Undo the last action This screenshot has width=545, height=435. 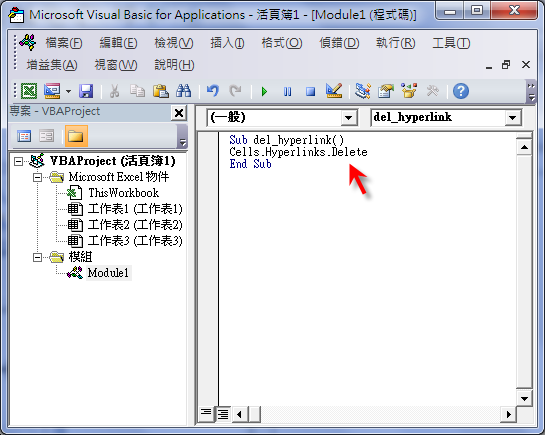click(x=213, y=91)
